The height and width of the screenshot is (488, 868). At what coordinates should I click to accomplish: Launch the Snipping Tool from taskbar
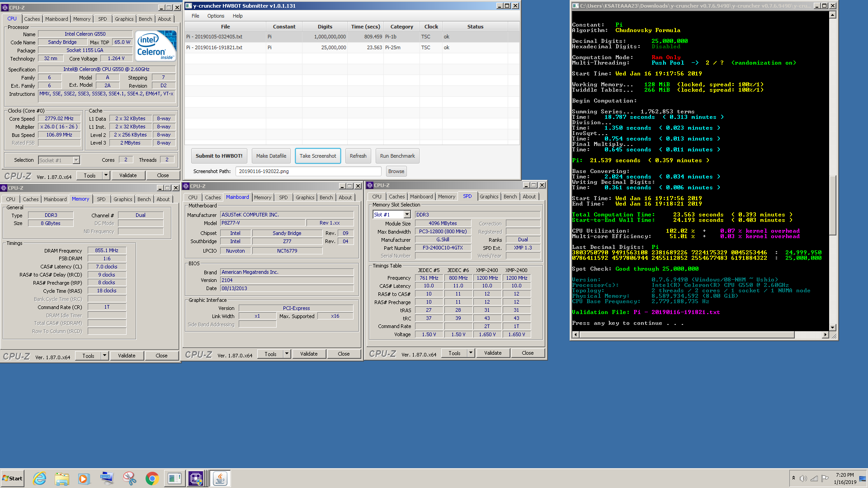130,479
